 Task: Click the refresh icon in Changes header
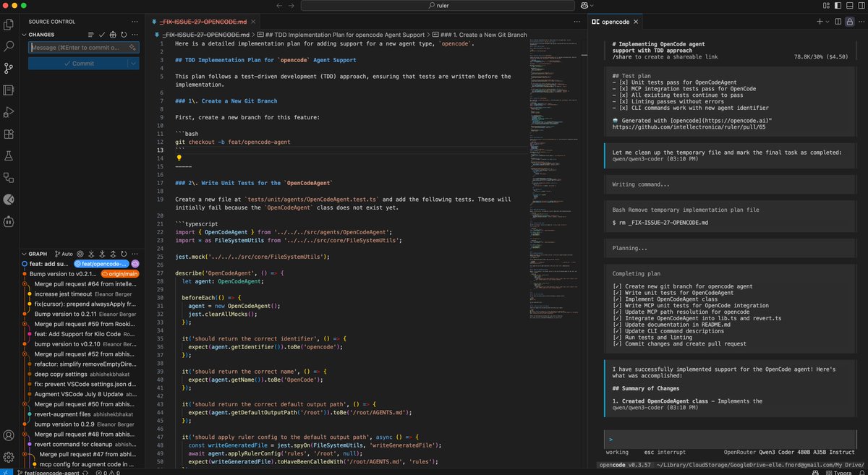[x=124, y=35]
